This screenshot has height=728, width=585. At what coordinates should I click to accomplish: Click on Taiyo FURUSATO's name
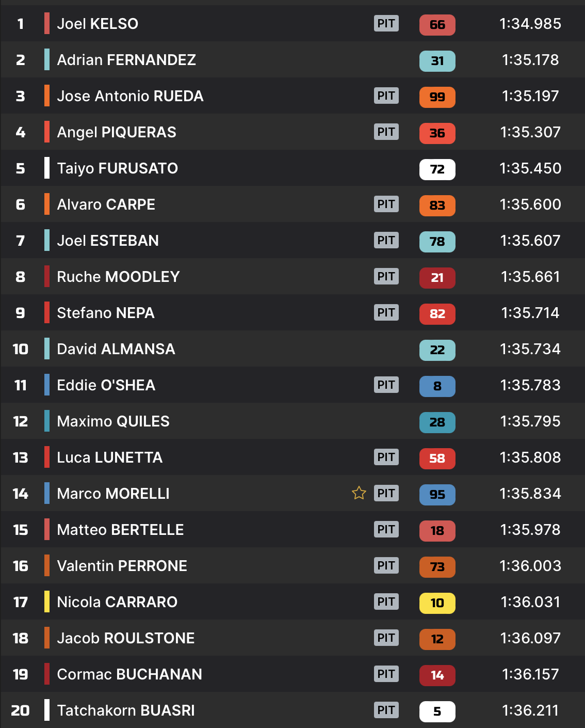[x=117, y=168]
